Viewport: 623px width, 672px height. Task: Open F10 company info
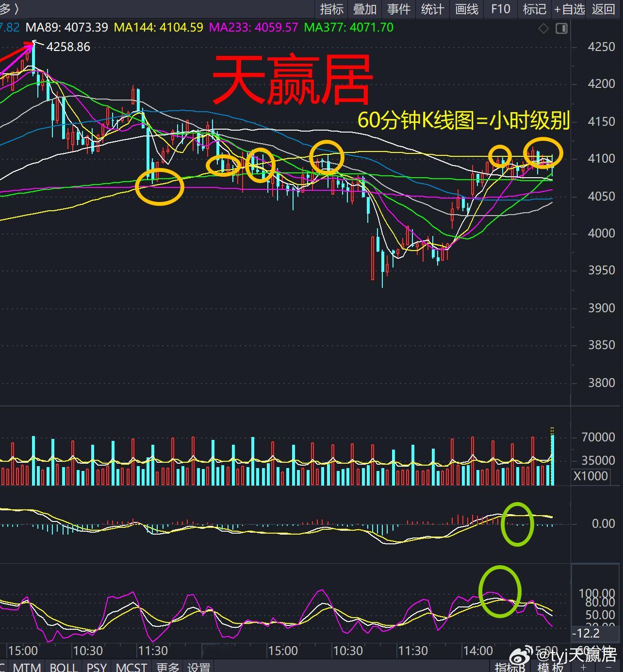tap(501, 9)
